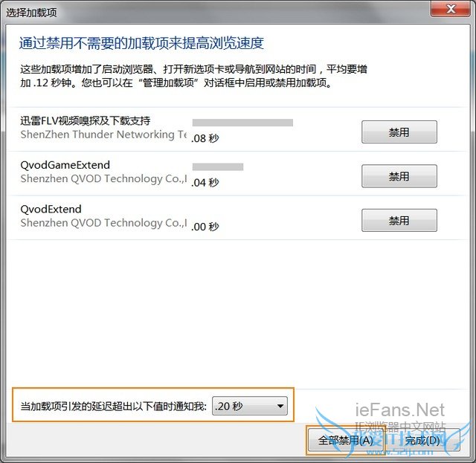Viewport: 476px width, 463px height.
Task: Click the 选择加载项 title bar text
Action: tap(31, 13)
